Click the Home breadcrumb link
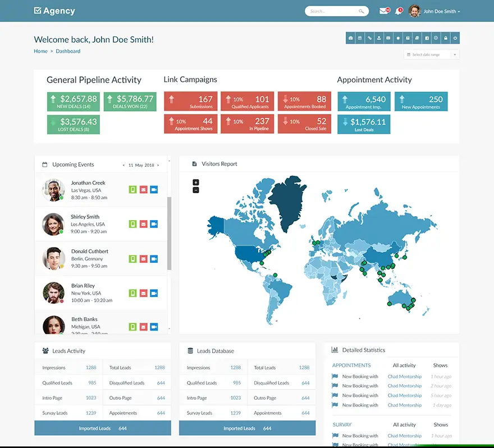This screenshot has height=448, width=494. [40, 51]
